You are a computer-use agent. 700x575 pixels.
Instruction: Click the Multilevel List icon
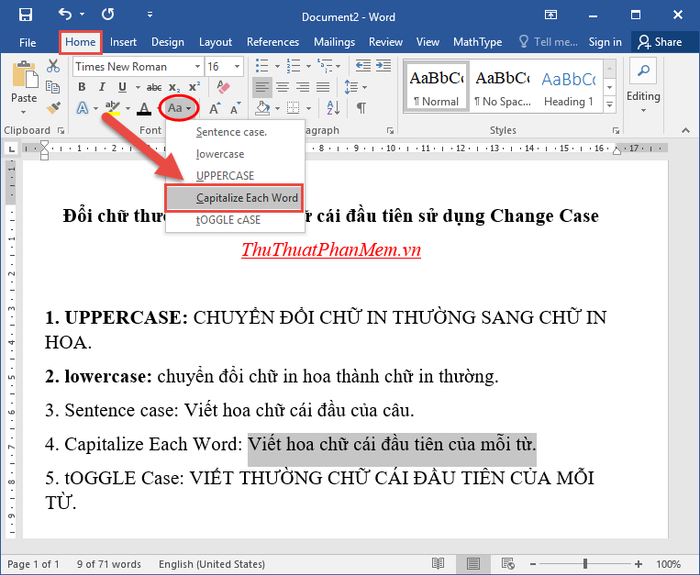pyautogui.click(x=325, y=66)
